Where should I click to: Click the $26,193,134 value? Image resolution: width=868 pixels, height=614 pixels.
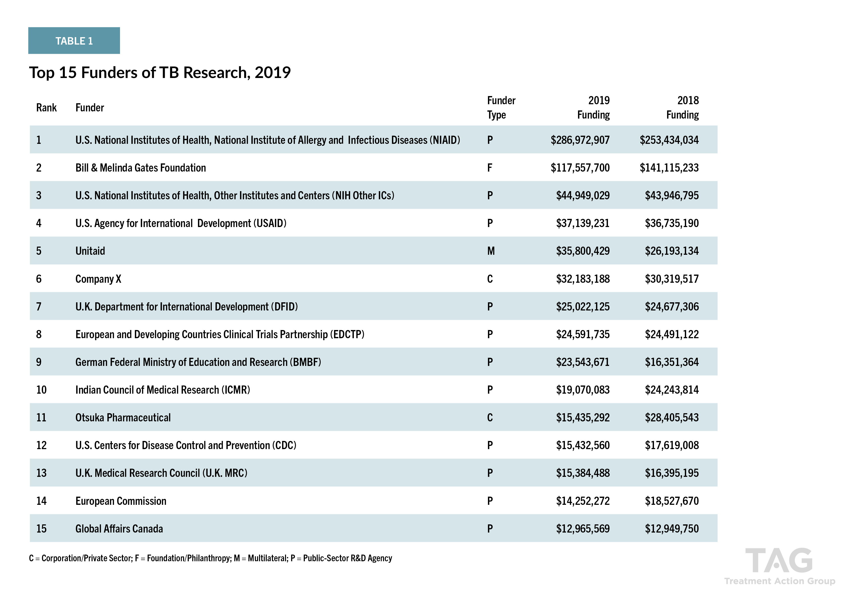click(x=672, y=251)
